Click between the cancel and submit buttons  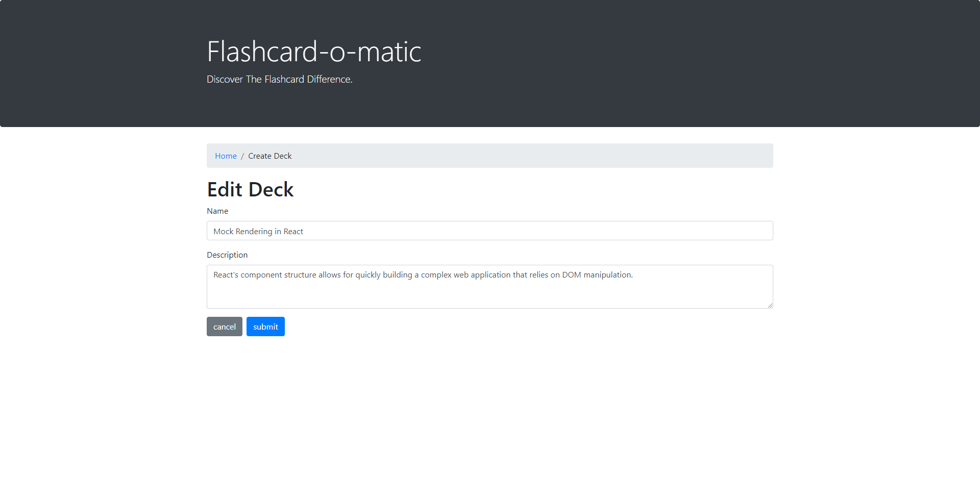(244, 327)
